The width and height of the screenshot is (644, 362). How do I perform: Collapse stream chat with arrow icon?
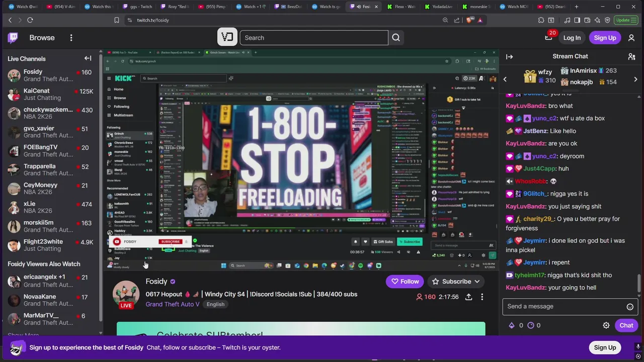click(509, 57)
